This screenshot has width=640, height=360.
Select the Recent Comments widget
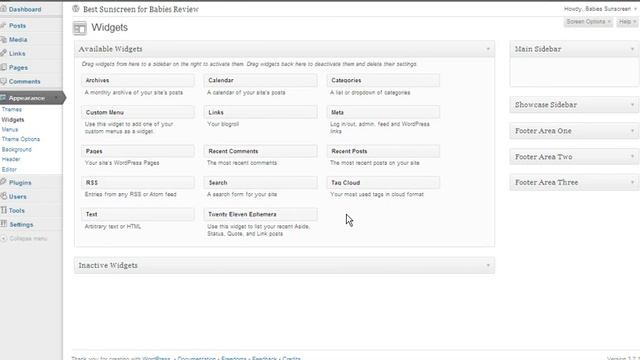tap(260, 151)
